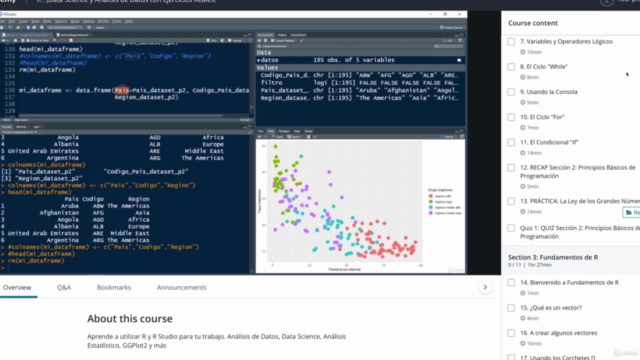
Task: Click the editor horizontal scrollbar
Action: pyautogui.click(x=121, y=116)
